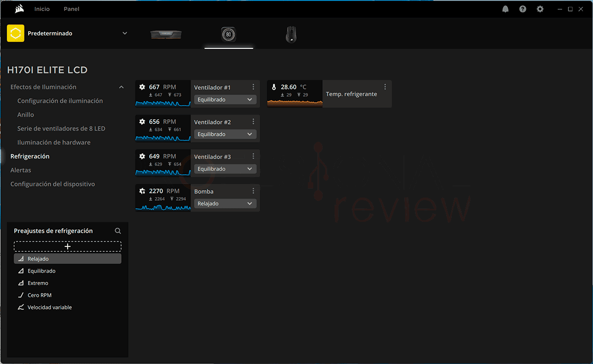Open the Ventilador #2 three-dot menu

(x=254, y=121)
